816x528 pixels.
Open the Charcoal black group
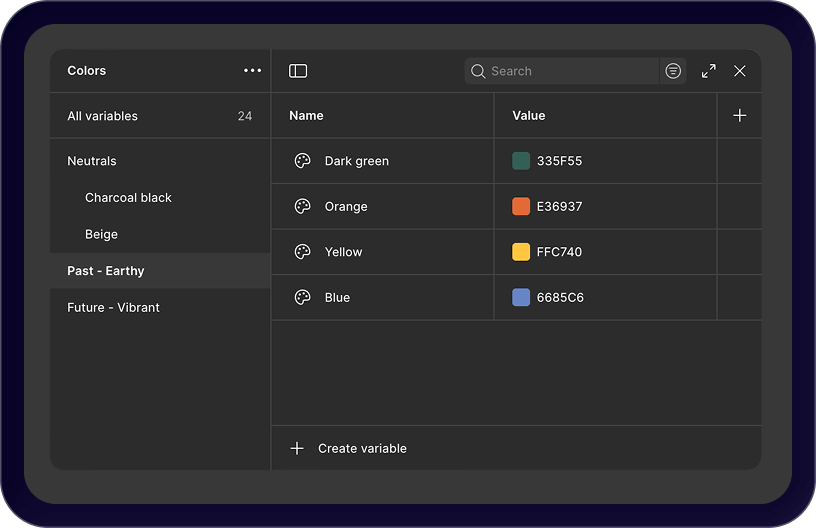click(128, 198)
